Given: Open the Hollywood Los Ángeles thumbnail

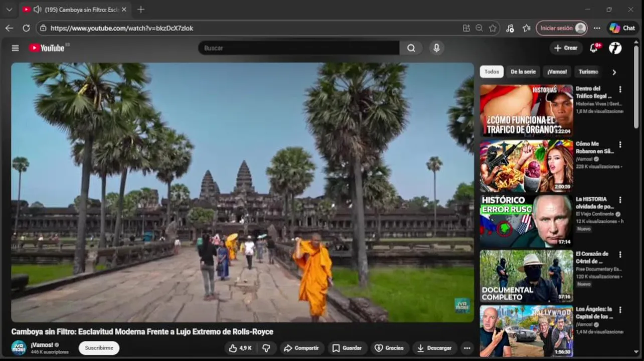Looking at the screenshot, I should 527,331.
